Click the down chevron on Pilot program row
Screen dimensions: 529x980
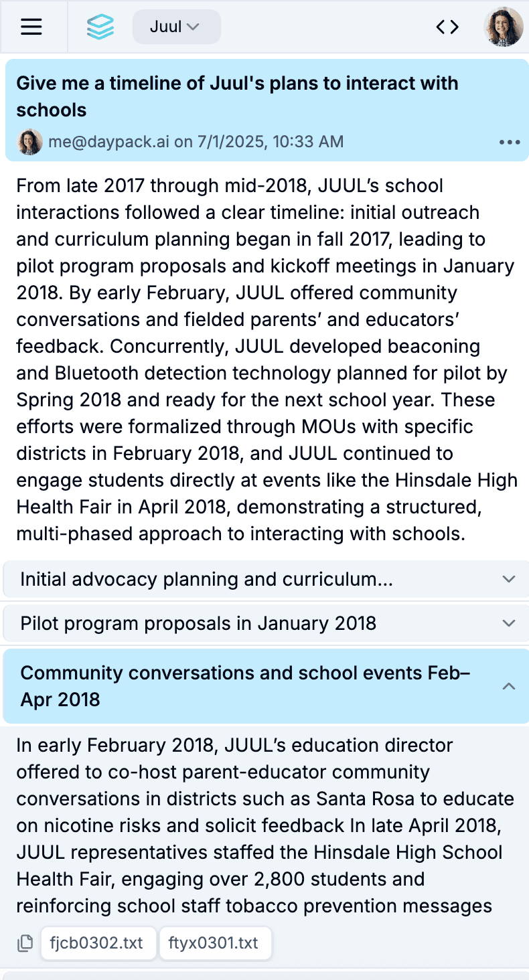point(509,624)
